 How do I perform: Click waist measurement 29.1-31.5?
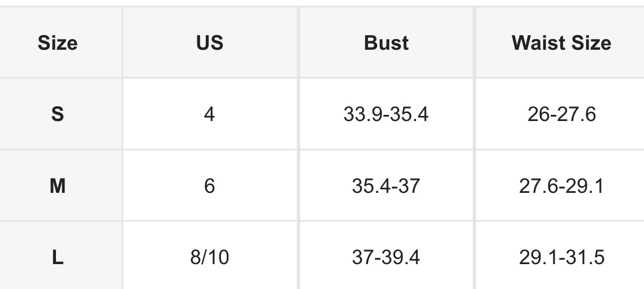point(561,258)
